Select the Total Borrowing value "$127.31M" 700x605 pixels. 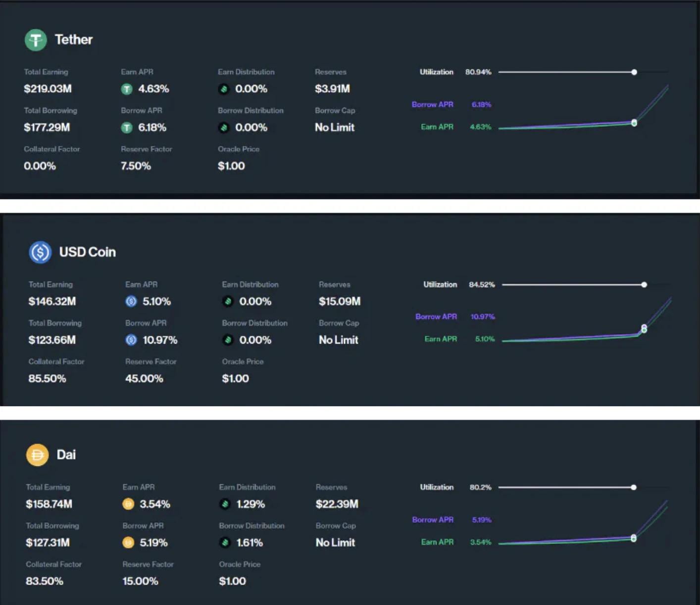(x=48, y=543)
